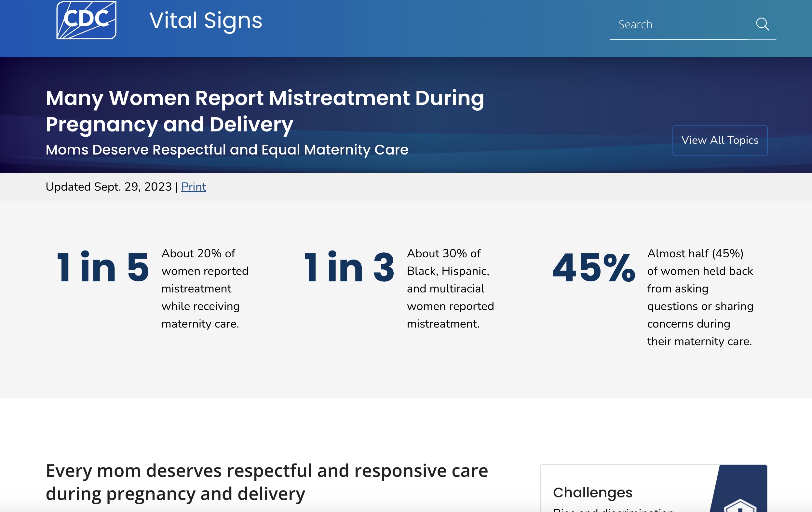
Task: Click the Updated Sept. 29, 2023 date
Action: click(109, 187)
